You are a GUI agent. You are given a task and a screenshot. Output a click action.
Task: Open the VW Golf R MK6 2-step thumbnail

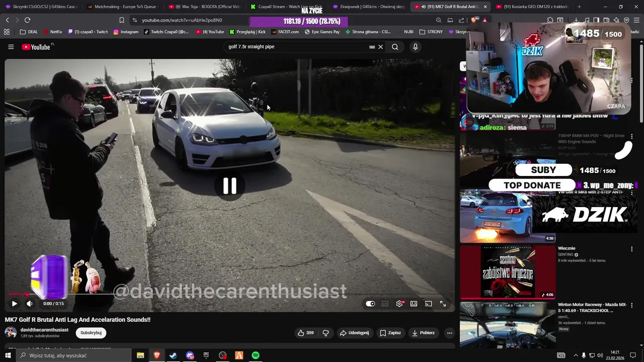[508, 216]
